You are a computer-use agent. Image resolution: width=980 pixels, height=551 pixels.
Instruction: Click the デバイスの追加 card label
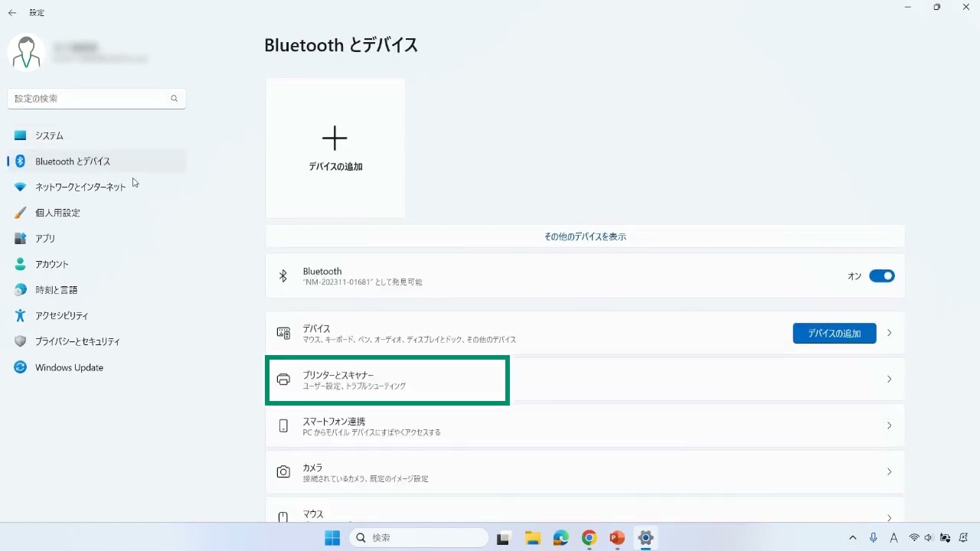pyautogui.click(x=335, y=167)
